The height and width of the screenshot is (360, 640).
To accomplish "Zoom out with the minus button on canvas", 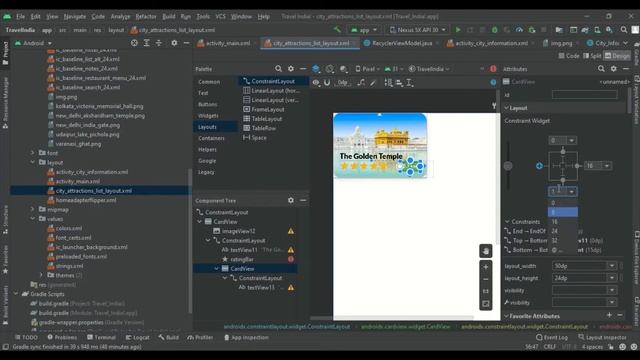I will (x=485, y=280).
